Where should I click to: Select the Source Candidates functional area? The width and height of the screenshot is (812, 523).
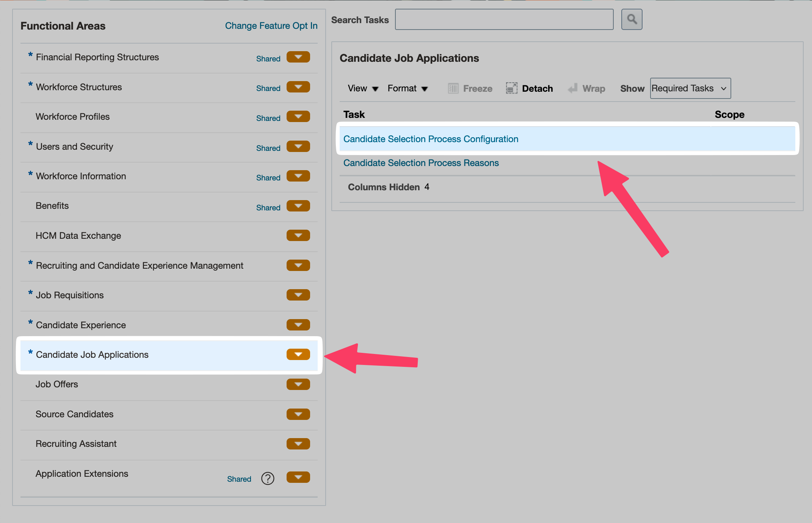(74, 414)
